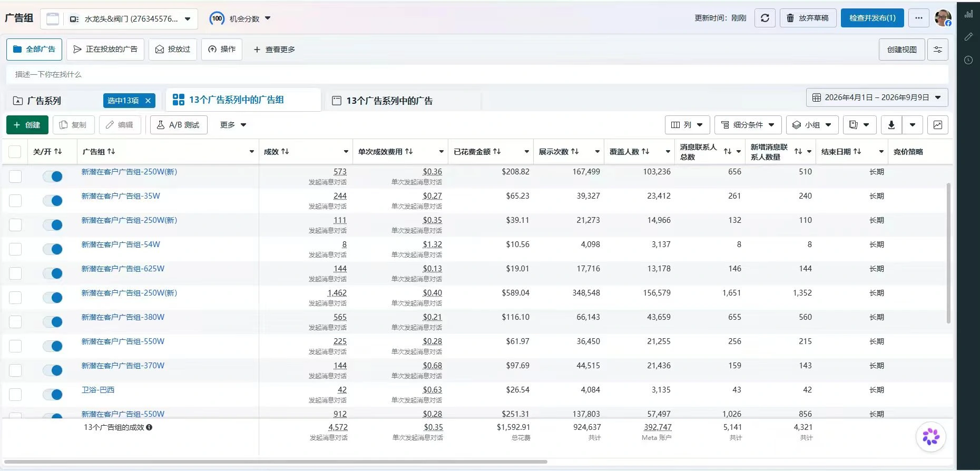Toggle the 卫浴-巴西 ad set switch
This screenshot has width=980, height=471.
pyautogui.click(x=53, y=395)
